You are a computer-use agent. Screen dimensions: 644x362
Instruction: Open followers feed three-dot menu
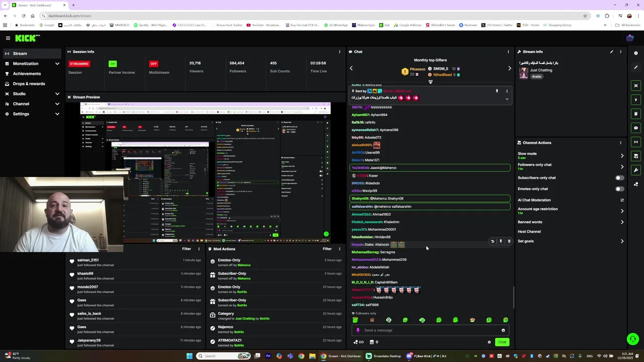click(x=199, y=249)
